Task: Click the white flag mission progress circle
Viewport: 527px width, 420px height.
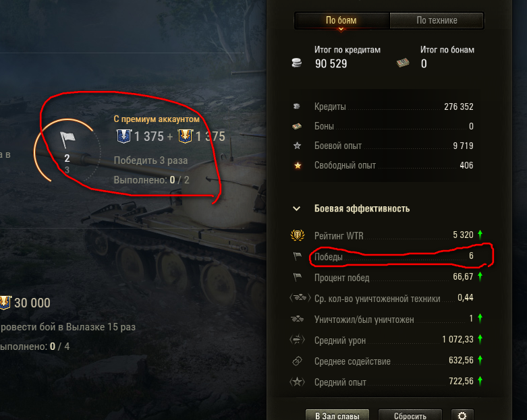Action: (67, 151)
